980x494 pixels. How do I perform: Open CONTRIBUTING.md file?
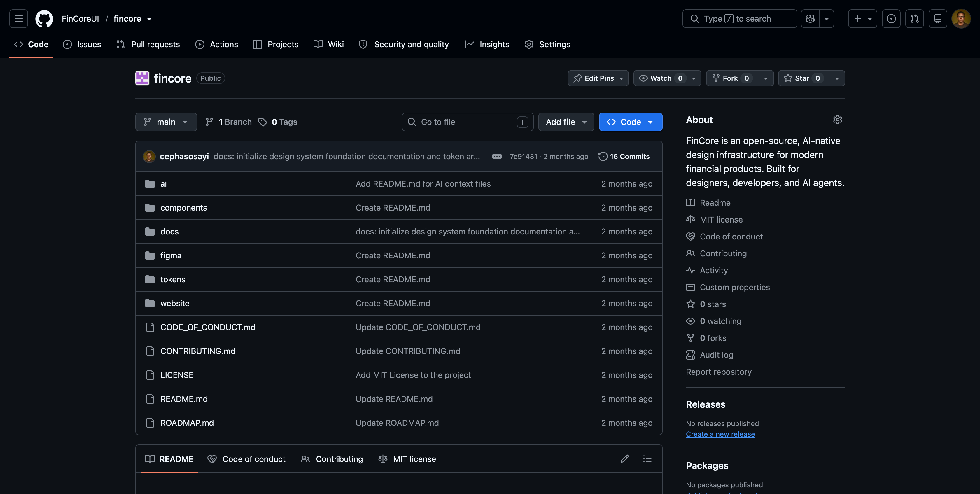pyautogui.click(x=198, y=351)
